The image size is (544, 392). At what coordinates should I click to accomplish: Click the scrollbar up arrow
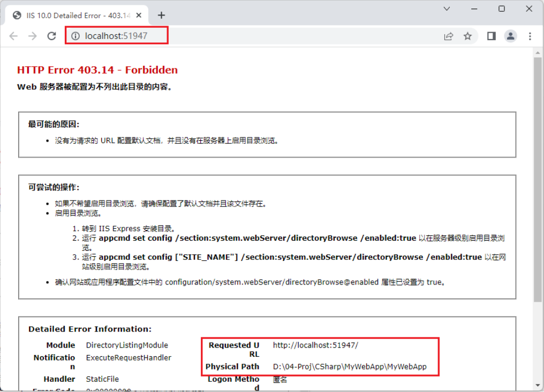click(538, 53)
